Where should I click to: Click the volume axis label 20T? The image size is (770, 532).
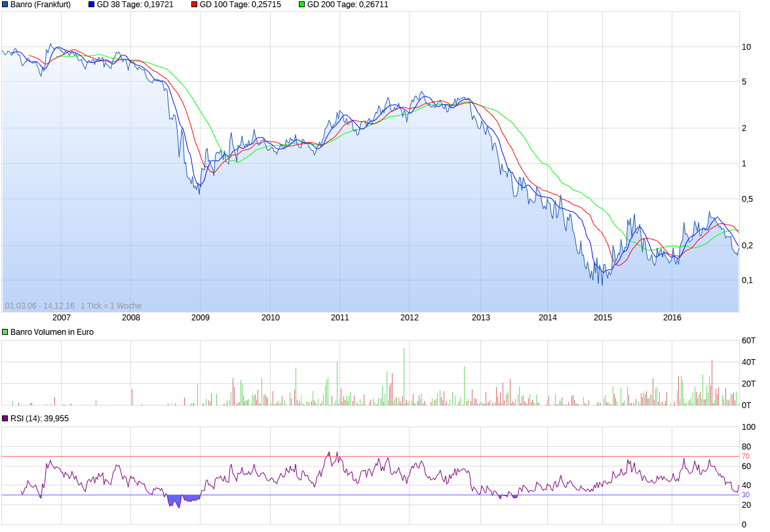pos(749,384)
